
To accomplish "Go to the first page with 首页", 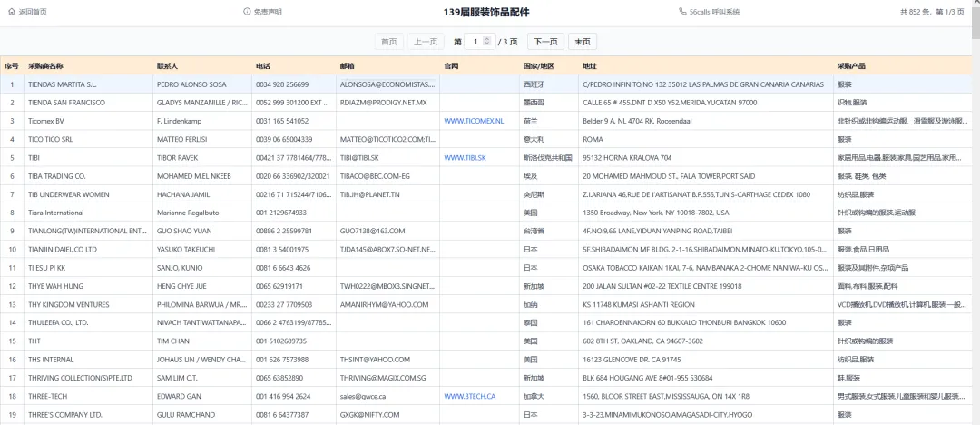I will (388, 42).
